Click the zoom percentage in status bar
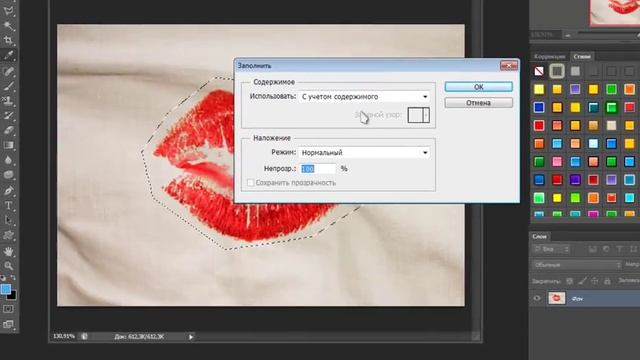This screenshot has width=640, height=360. pos(64,336)
